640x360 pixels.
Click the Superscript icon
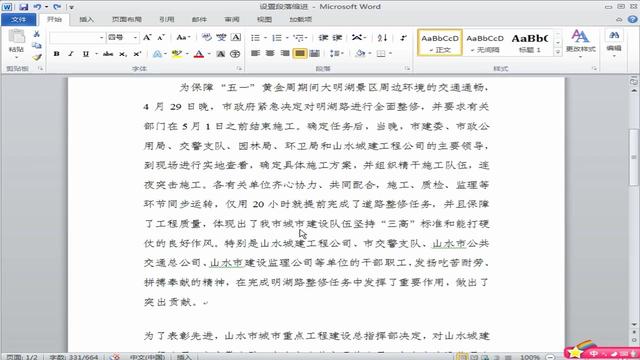coord(137,54)
